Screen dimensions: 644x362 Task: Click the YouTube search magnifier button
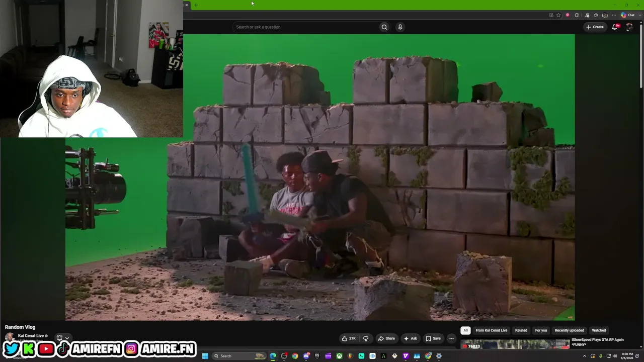point(384,27)
